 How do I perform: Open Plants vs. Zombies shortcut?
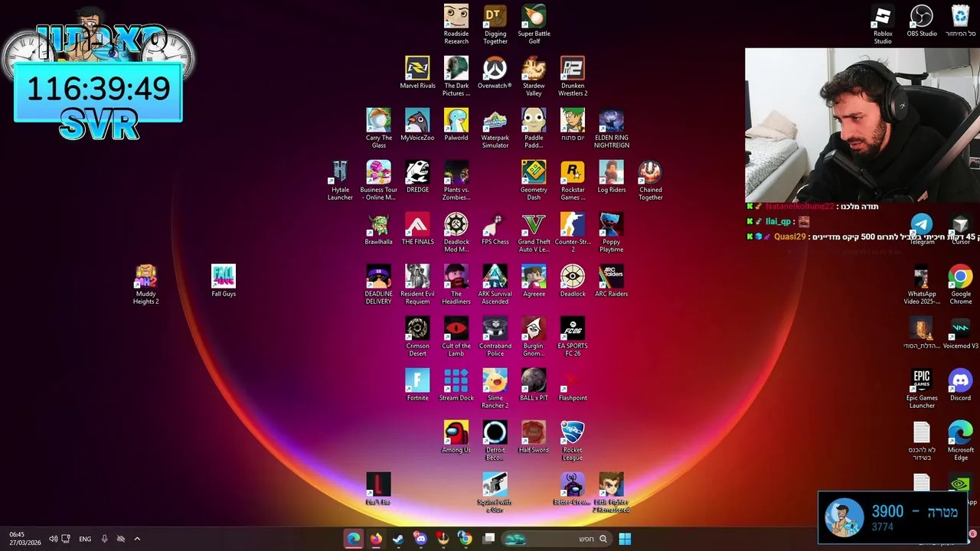click(456, 181)
